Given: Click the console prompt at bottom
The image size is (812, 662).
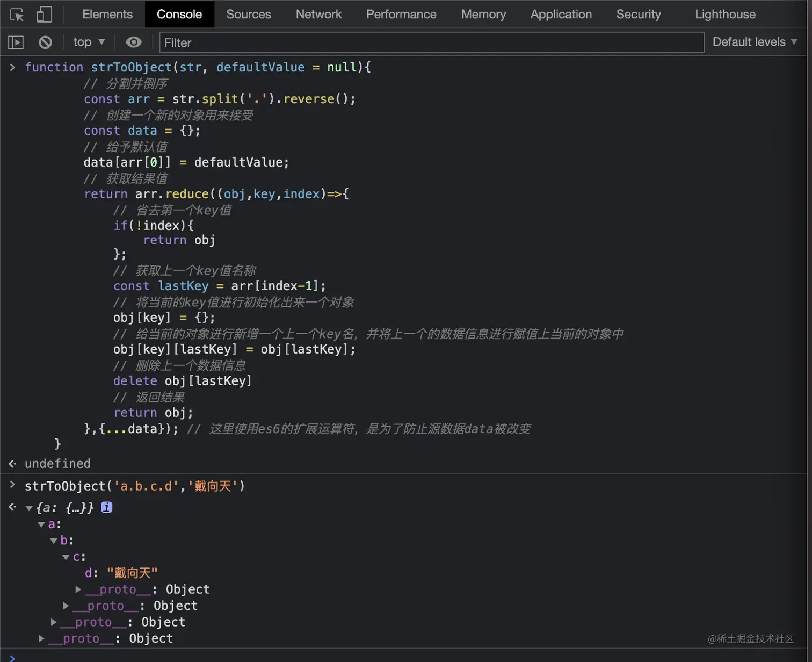Looking at the screenshot, I should click(12, 658).
